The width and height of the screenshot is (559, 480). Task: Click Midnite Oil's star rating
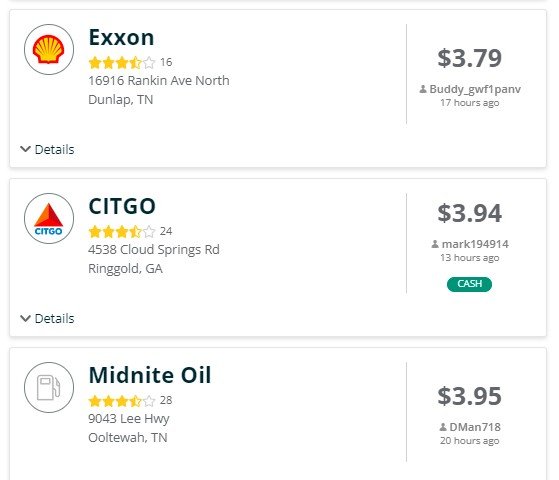click(x=122, y=401)
